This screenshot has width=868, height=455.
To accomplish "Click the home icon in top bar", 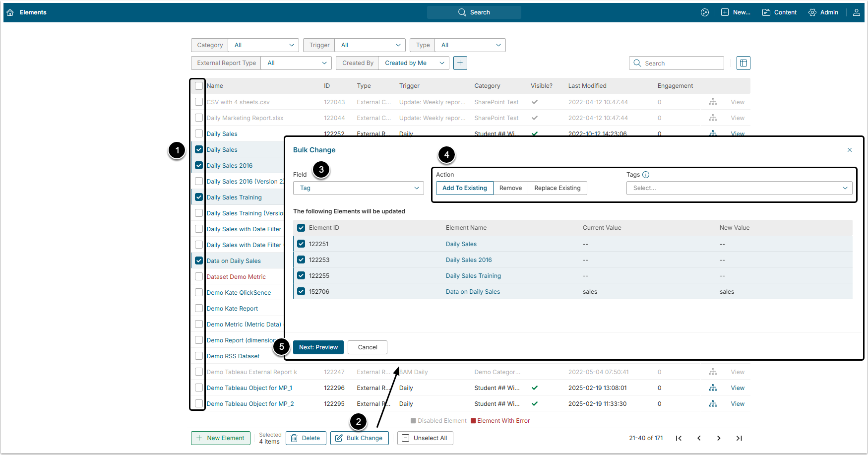I will coord(10,12).
